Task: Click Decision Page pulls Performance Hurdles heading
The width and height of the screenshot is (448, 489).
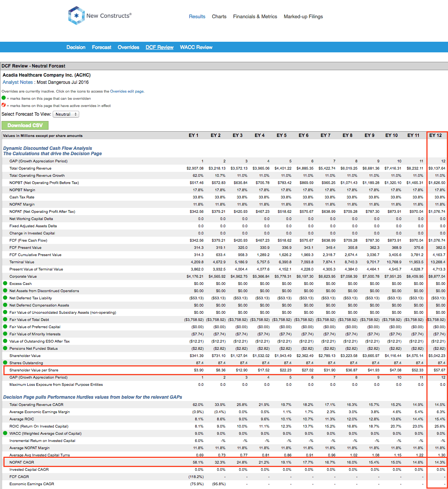Action: [92, 397]
